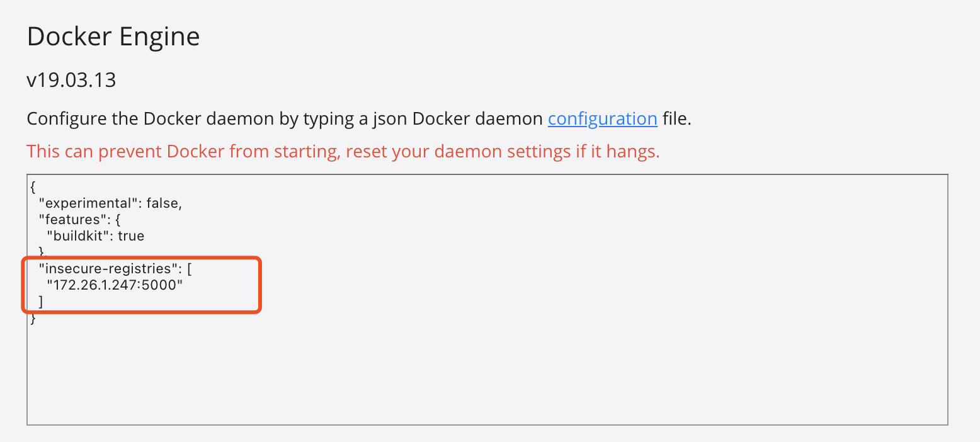
Task: Click the final closing curly brace
Action: point(33,319)
